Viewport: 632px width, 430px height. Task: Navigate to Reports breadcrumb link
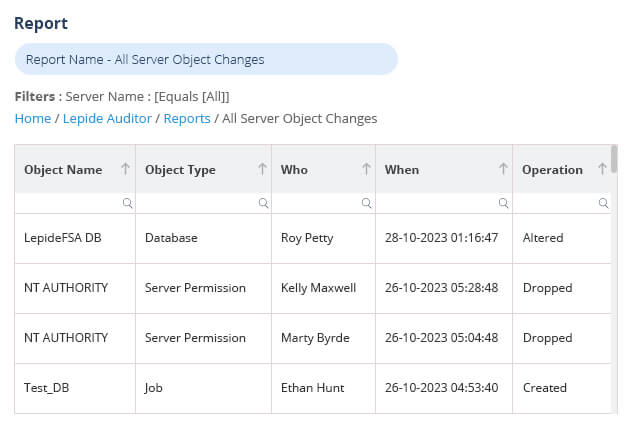click(187, 118)
